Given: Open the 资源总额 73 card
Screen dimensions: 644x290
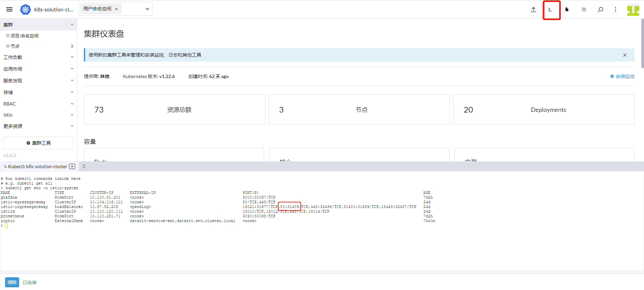Looking at the screenshot, I should [174, 110].
